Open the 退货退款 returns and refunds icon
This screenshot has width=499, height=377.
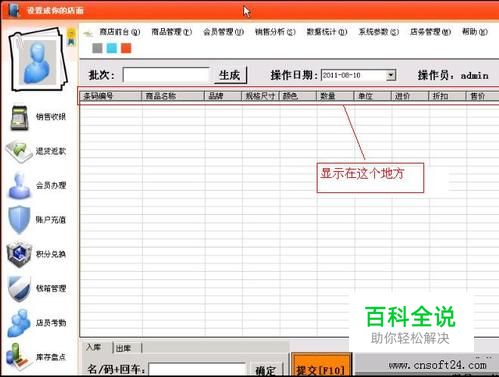point(20,151)
